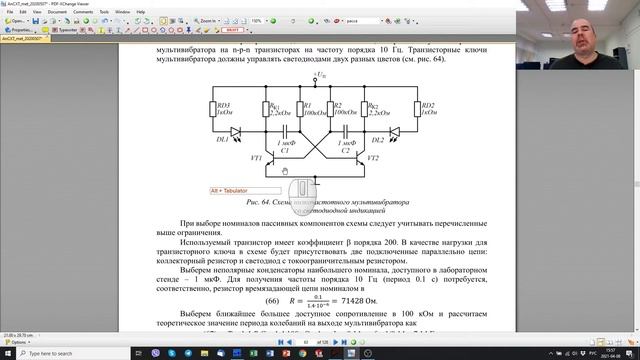Open Viber from the taskbar

click(x=155, y=353)
